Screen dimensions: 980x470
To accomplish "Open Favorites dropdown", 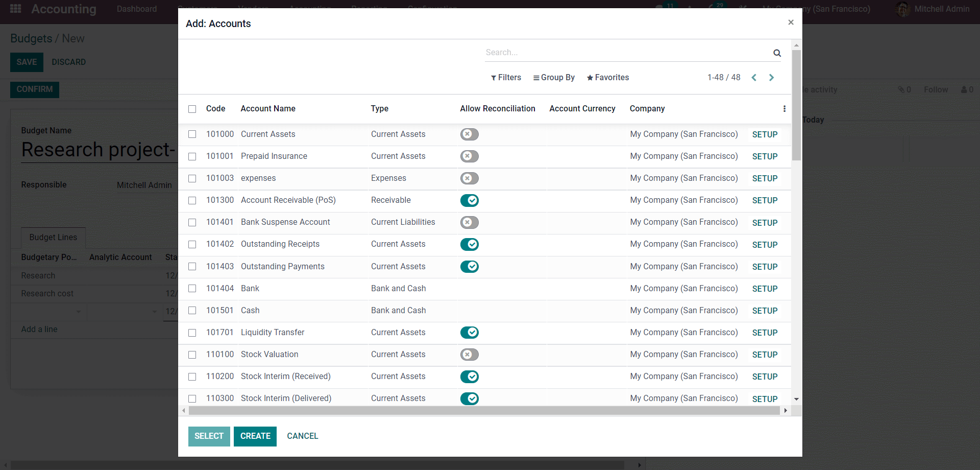I will 607,78.
